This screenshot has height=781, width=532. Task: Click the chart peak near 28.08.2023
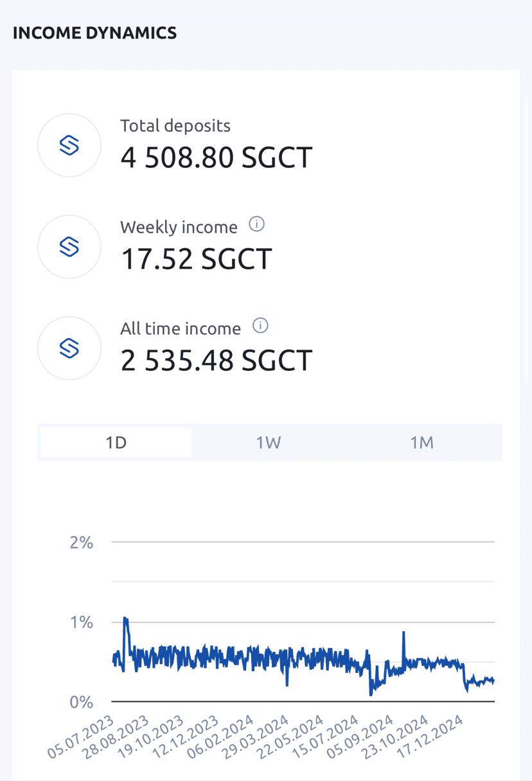(x=125, y=618)
